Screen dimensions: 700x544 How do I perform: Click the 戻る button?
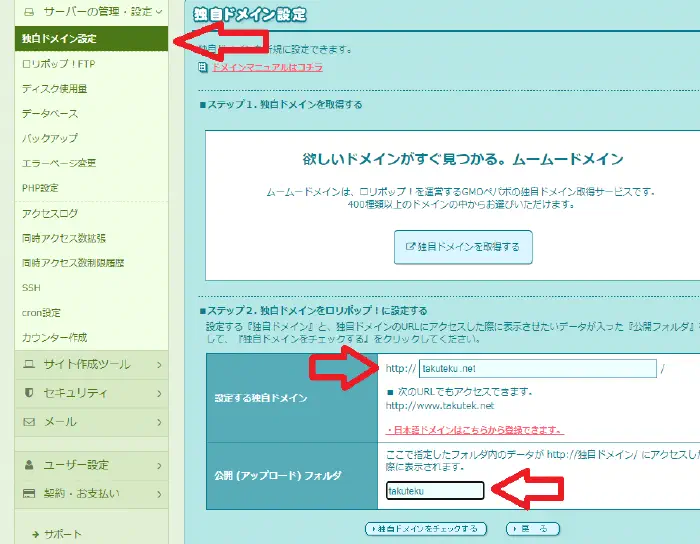pos(533,529)
